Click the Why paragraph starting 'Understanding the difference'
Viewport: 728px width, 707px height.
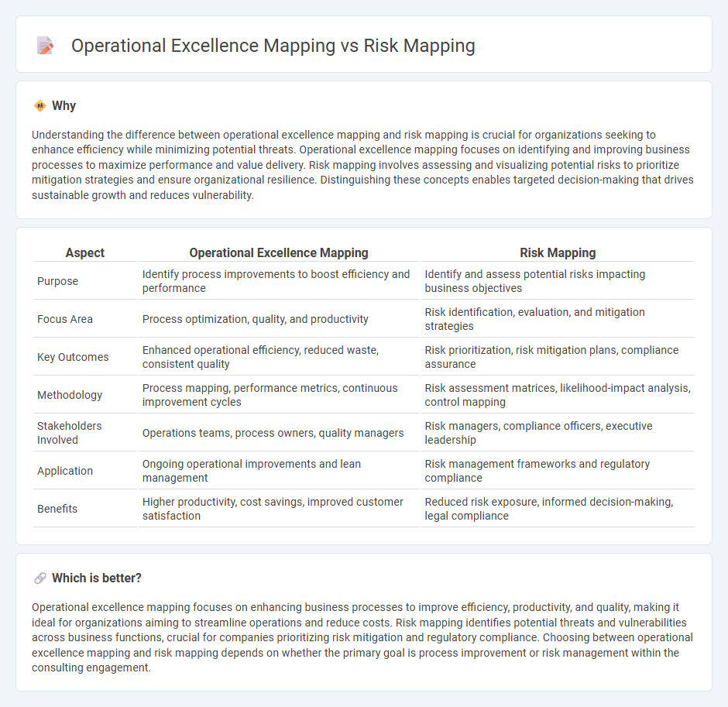tap(362, 165)
